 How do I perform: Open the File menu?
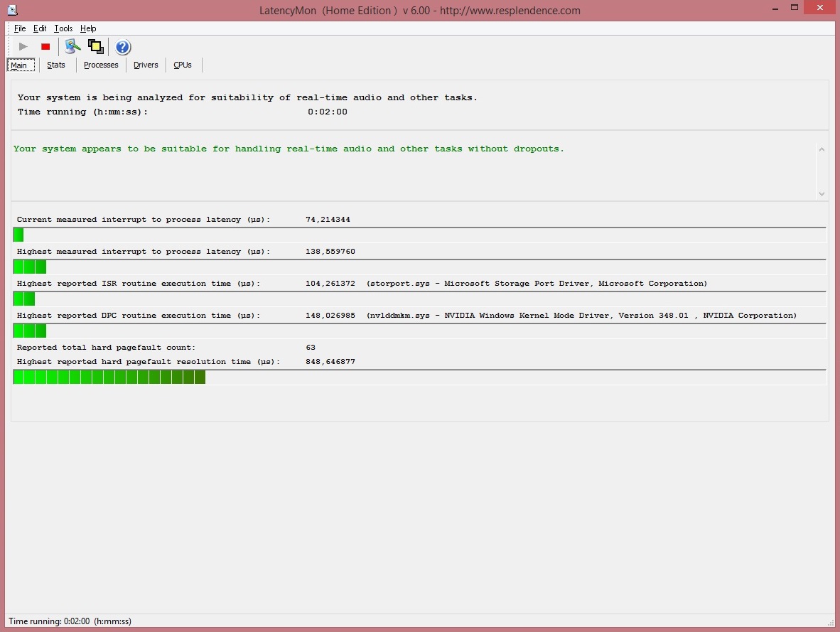click(x=20, y=28)
